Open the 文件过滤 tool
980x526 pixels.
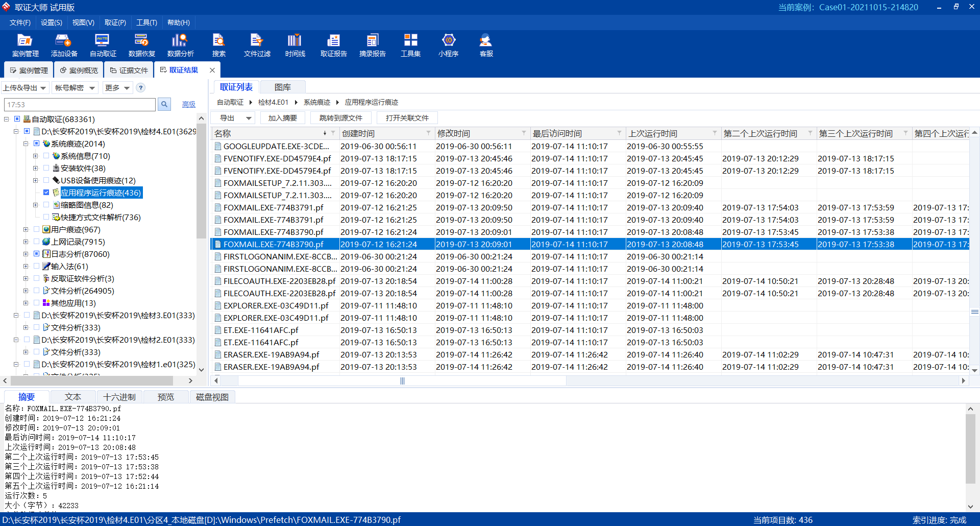(257, 45)
